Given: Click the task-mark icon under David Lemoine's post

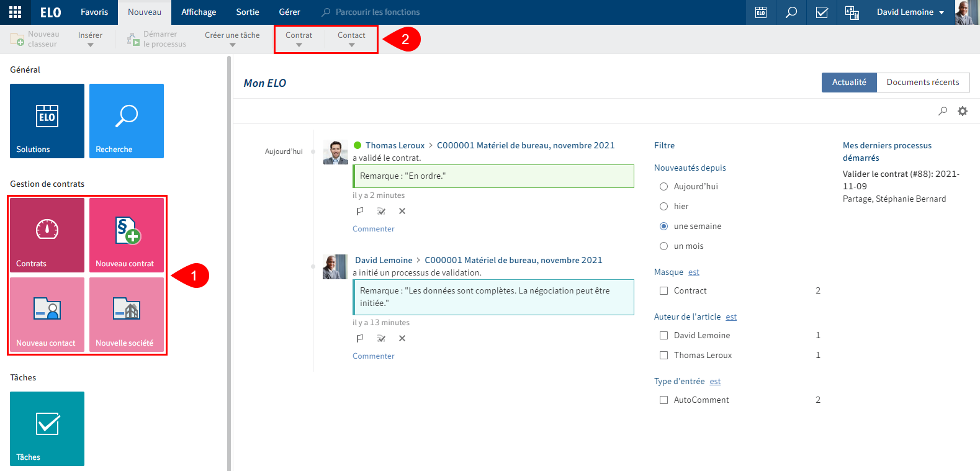Looking at the screenshot, I should coord(381,338).
